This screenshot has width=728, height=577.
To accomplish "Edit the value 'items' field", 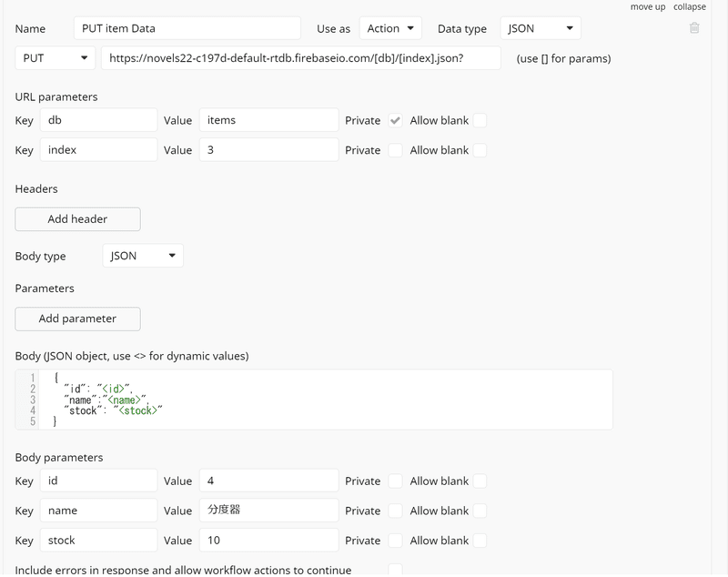I will pos(268,120).
